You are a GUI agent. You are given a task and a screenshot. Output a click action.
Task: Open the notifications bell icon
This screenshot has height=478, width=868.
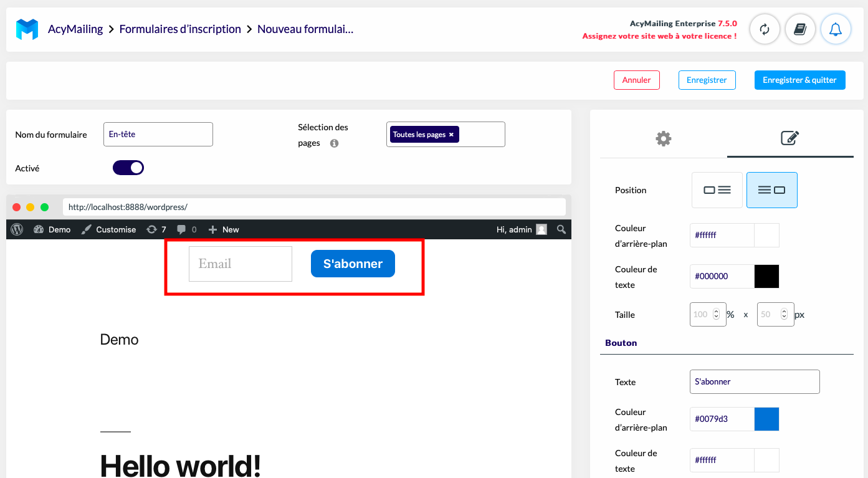[x=836, y=29]
